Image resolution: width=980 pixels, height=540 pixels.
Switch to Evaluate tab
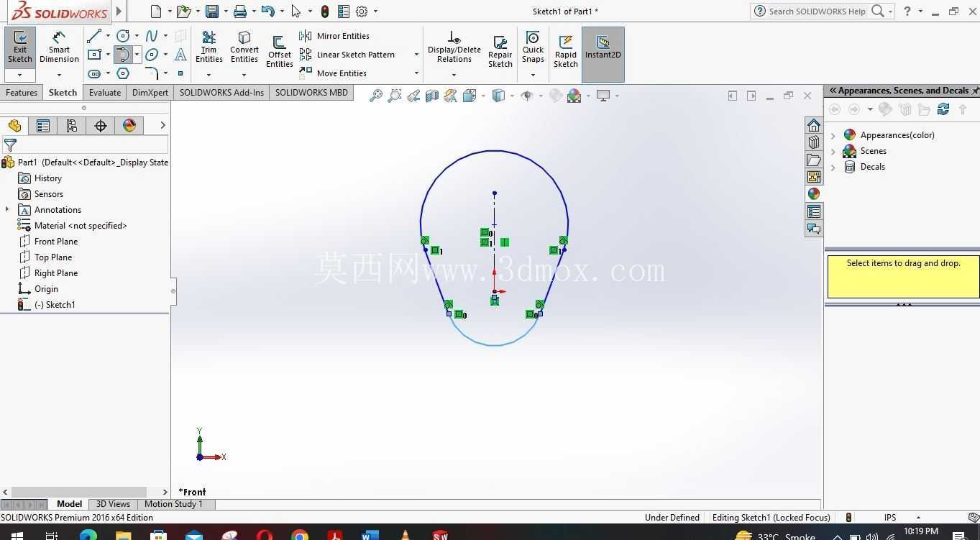[x=105, y=93]
